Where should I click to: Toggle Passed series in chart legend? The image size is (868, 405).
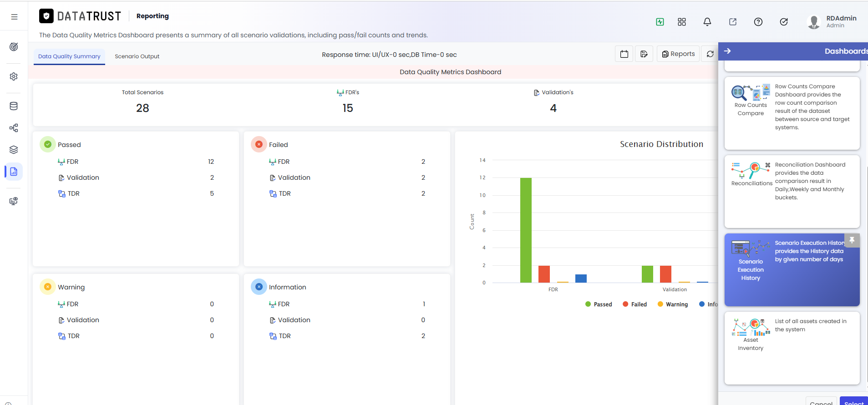click(599, 304)
